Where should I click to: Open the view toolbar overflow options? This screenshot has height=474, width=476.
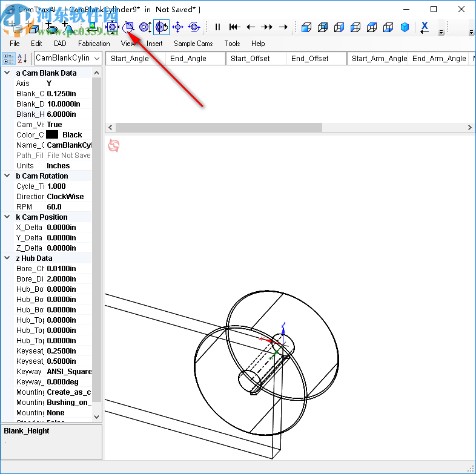441,32
